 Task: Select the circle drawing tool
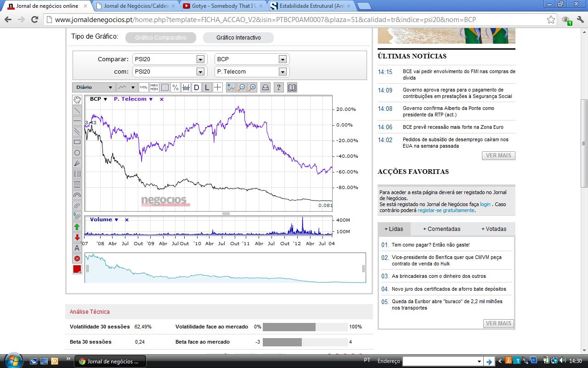77,153
